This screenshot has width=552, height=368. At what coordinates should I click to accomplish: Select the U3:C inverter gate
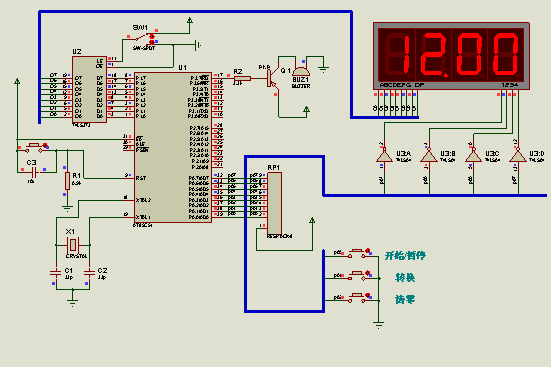click(473, 155)
